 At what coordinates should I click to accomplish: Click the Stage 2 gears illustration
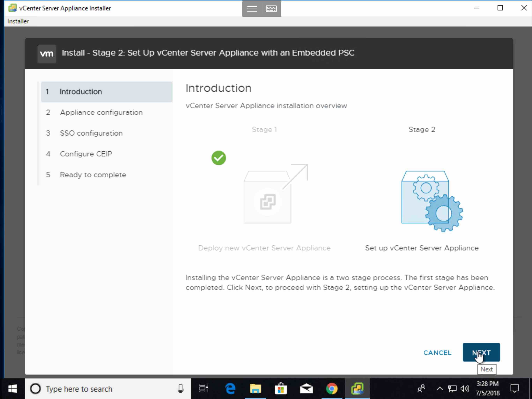(x=432, y=201)
